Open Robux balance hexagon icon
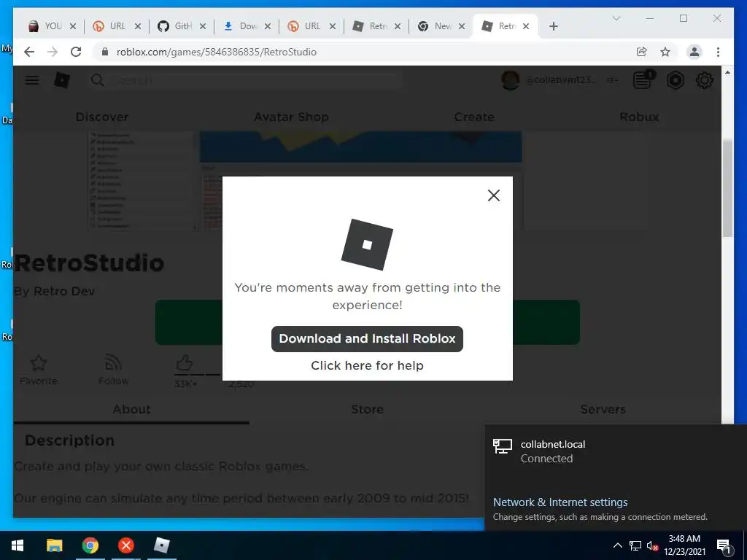The width and height of the screenshot is (747, 560). [675, 80]
